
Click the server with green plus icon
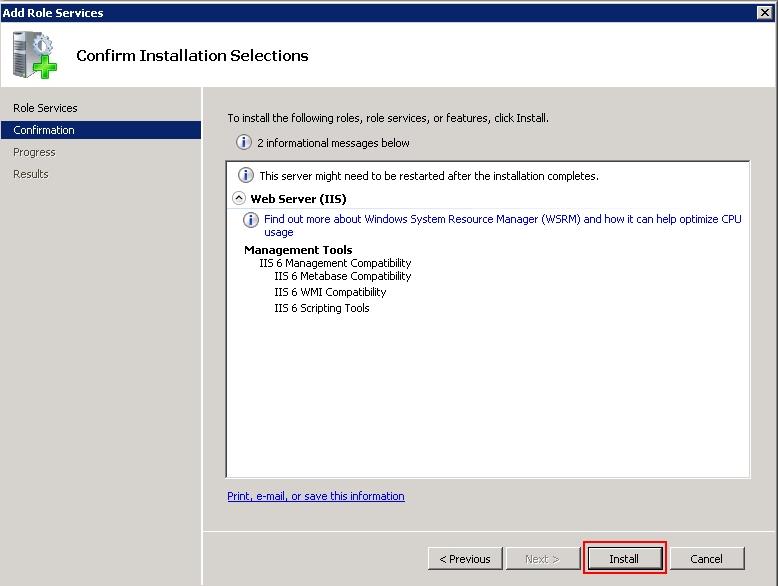pyautogui.click(x=35, y=55)
